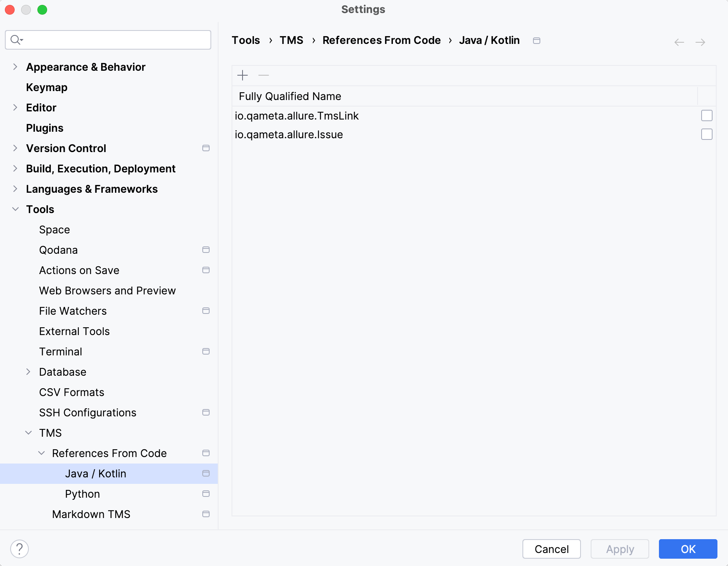
Task: Remove the selected reference entry
Action: 263,75
